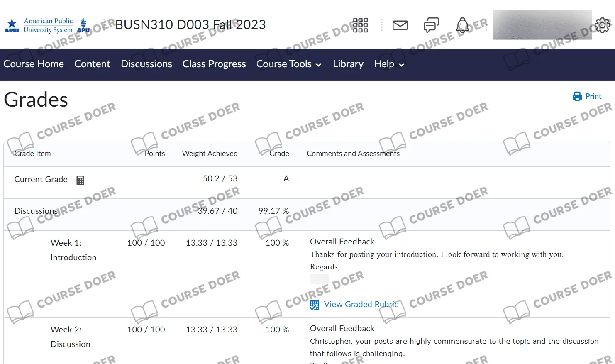615x364 pixels.
Task: Click the Week 2 Overall Feedback heading
Action: (x=342, y=328)
